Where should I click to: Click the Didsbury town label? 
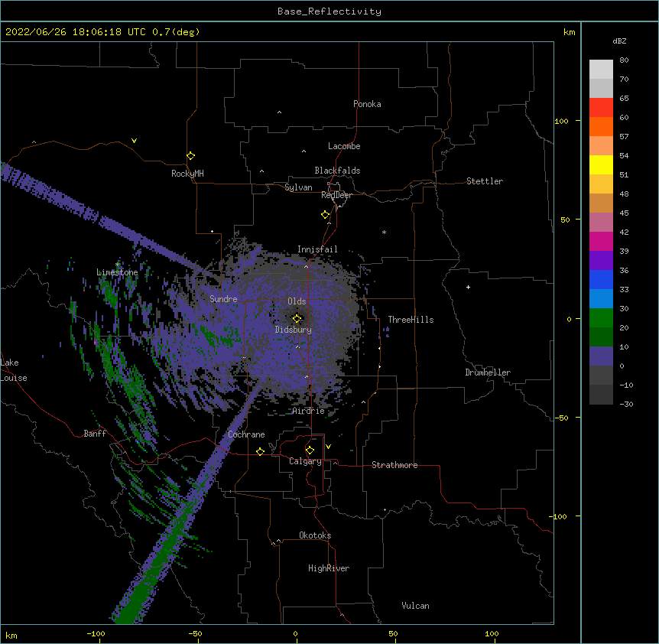point(294,330)
